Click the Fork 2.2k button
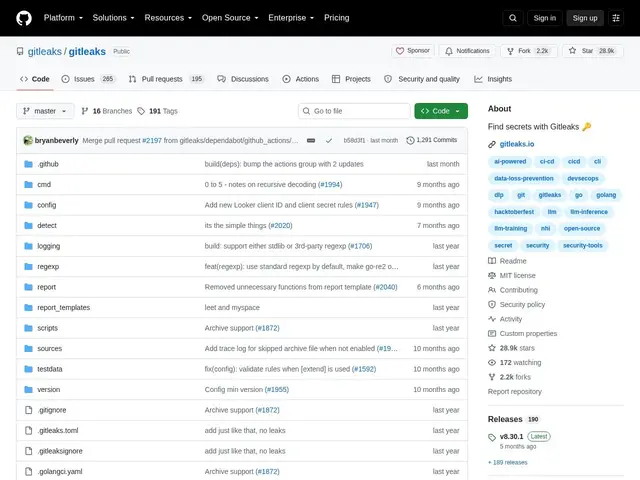Screen dimensions: 640x480 529,51
